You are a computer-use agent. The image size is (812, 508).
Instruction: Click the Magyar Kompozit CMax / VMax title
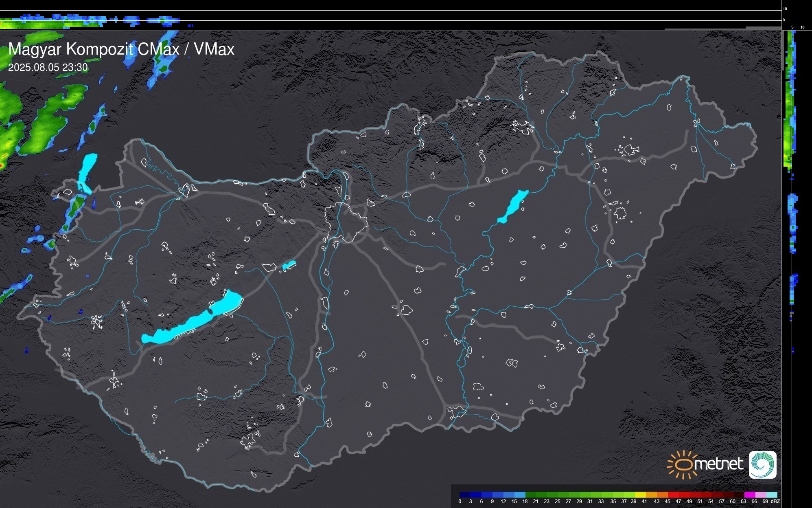[x=121, y=49]
